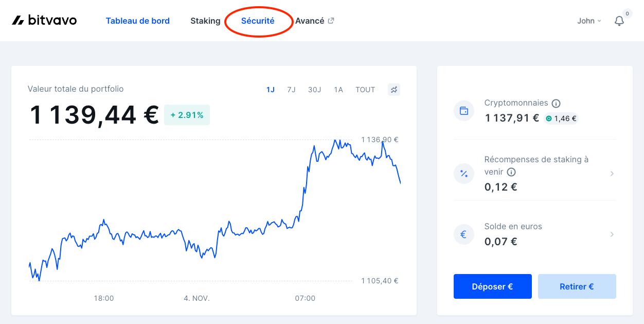Viewport: 644px width, 324px height.
Task: Select the 7J time range
Action: [291, 90]
